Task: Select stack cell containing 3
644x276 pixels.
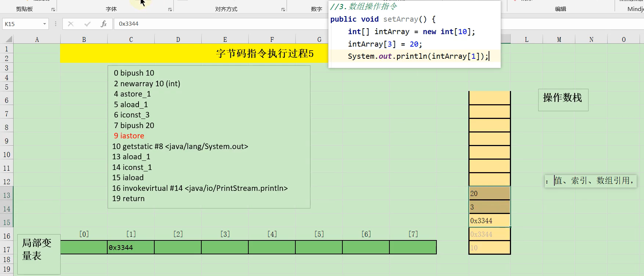Action: click(490, 207)
